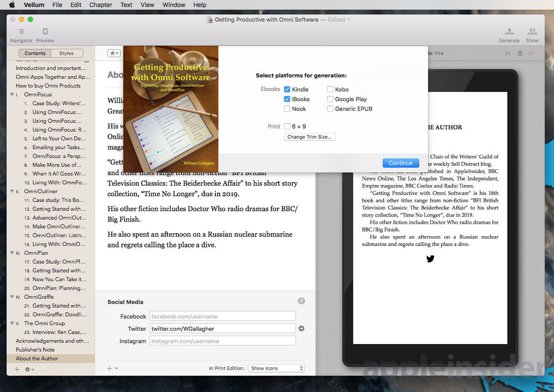Select Publisher's Note in sidebar
Viewport: 554px width, 392px height.
pos(51,350)
